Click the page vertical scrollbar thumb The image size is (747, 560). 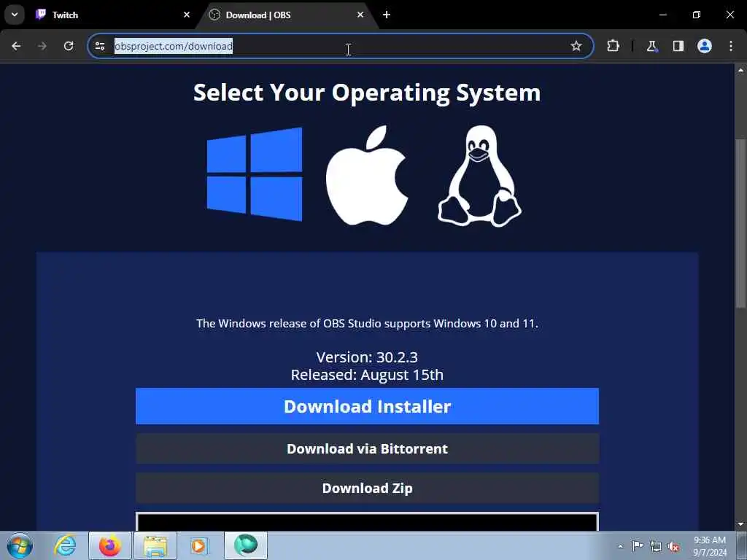pyautogui.click(x=740, y=223)
